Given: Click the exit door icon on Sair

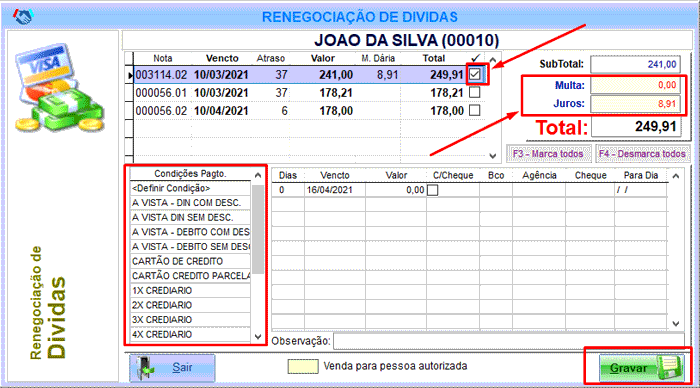Looking at the screenshot, I should (145, 368).
